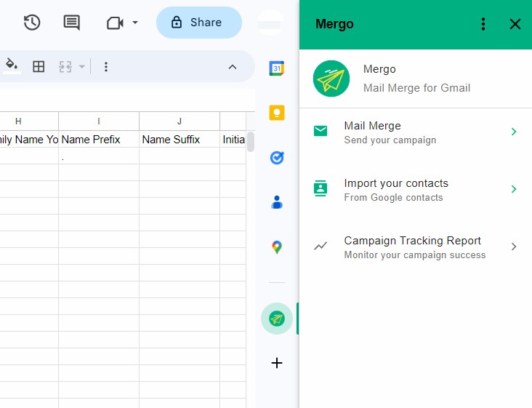
Task: Open Google Tasks side panel icon
Action: (x=277, y=157)
